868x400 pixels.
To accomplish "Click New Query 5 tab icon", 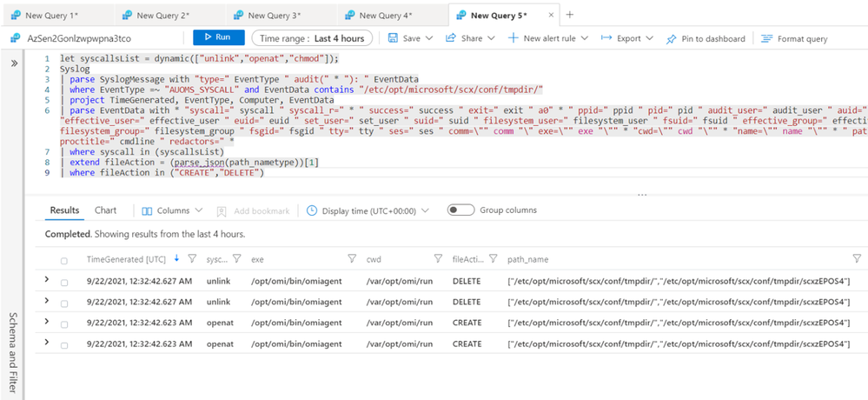I will coord(460,16).
